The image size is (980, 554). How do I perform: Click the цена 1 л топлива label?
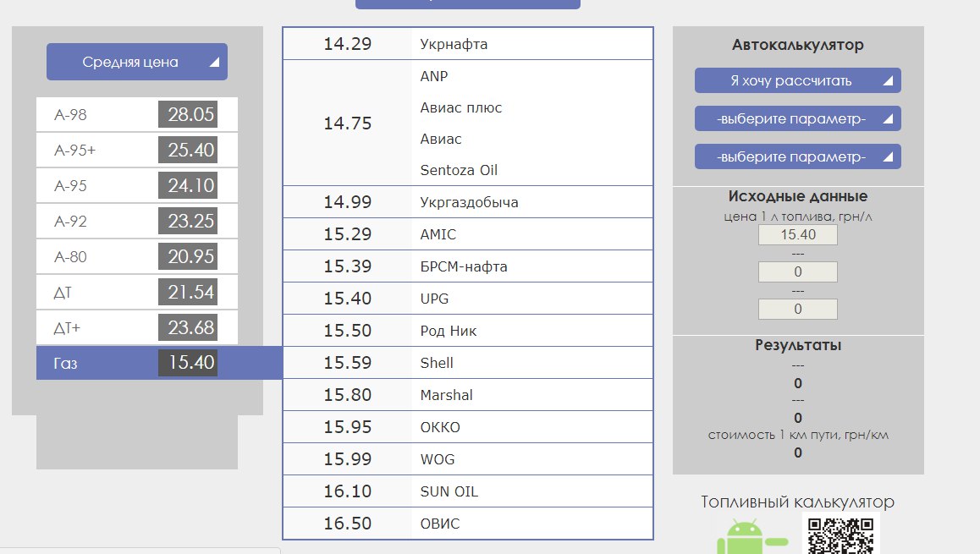[797, 217]
